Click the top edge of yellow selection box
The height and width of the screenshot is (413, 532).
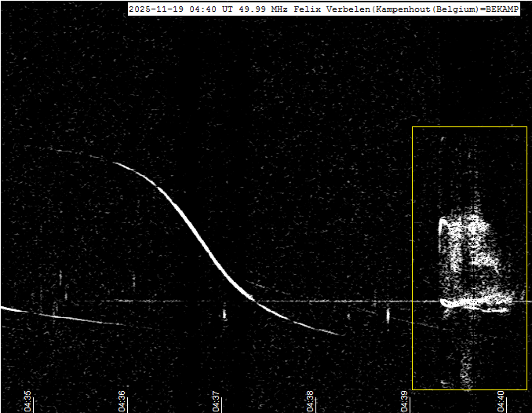click(x=468, y=126)
